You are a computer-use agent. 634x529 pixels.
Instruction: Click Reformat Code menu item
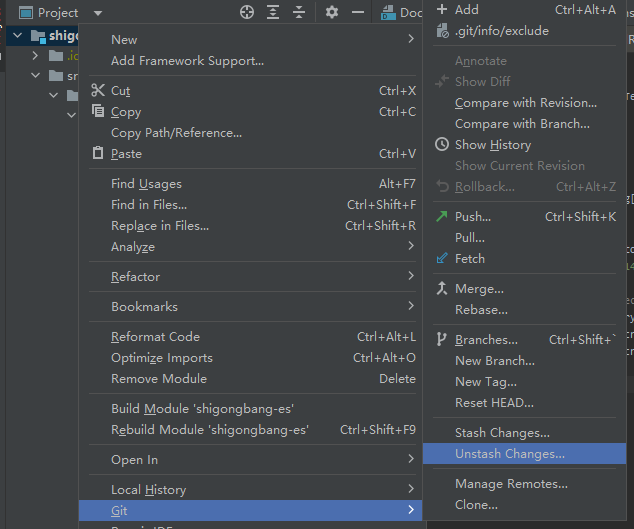(x=155, y=337)
